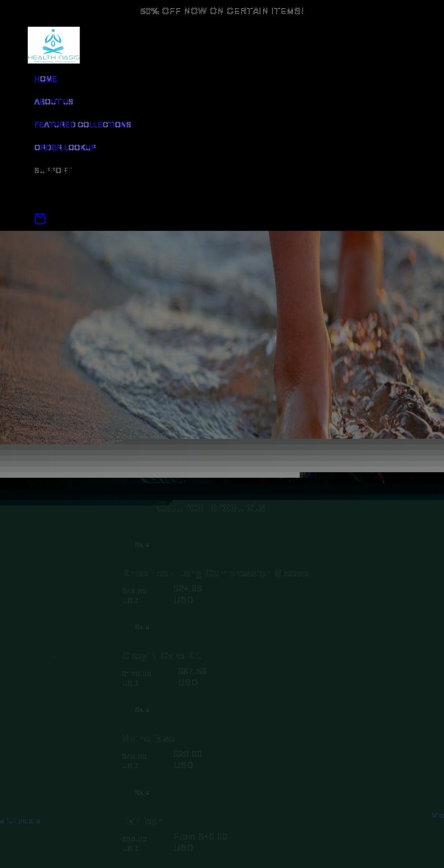Select ORDER LOOKUP in navigation
This screenshot has width=444, height=868.
click(x=65, y=148)
